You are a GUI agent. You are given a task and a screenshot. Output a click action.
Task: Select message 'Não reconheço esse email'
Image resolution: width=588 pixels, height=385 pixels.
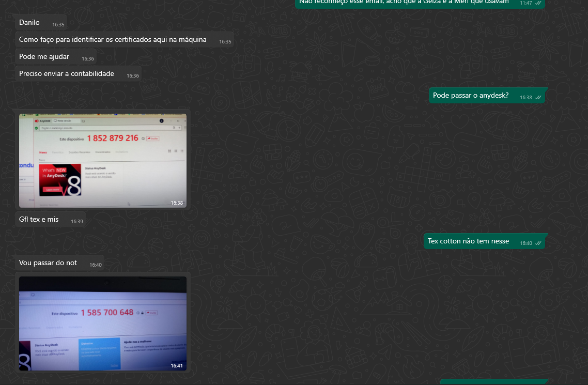point(420,3)
